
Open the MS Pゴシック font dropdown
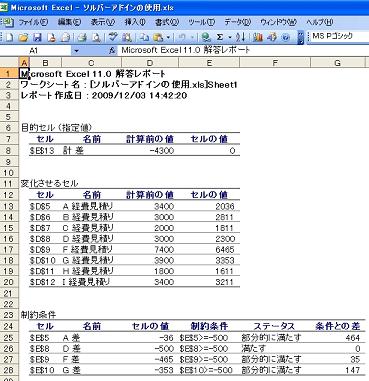click(338, 36)
